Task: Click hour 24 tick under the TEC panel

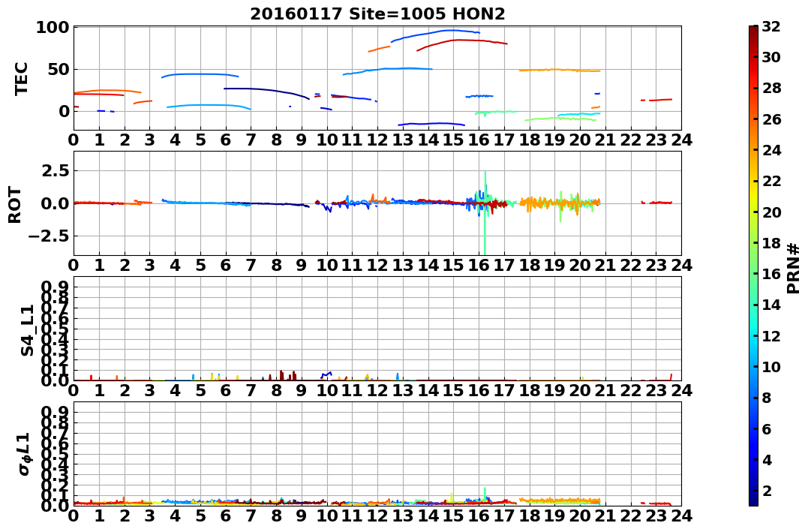Action: (x=681, y=140)
